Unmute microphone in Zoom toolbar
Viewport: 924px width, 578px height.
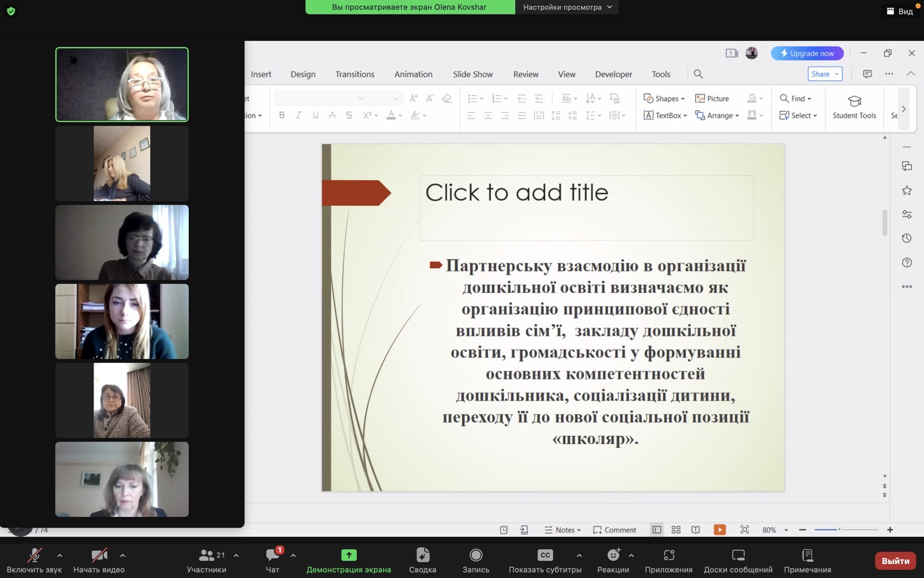[34, 555]
